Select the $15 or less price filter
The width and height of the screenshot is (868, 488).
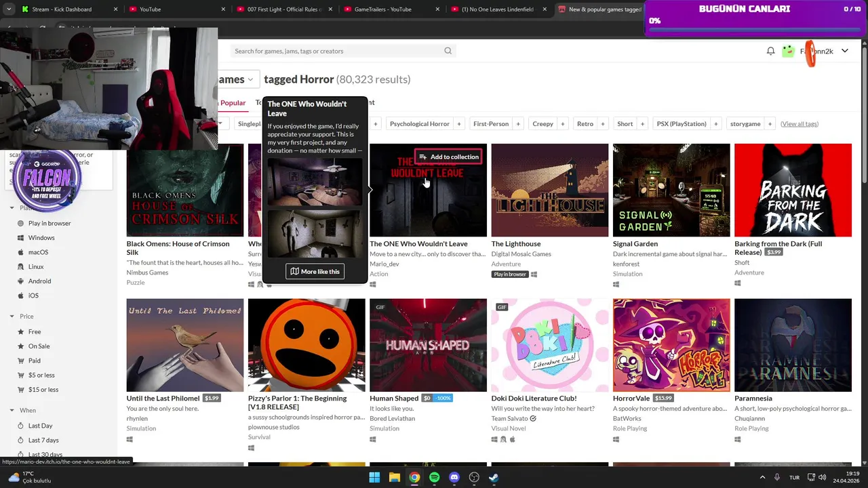(43, 390)
